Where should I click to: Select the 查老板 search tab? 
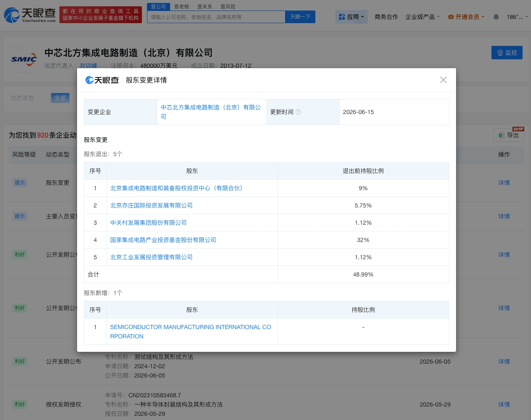pos(181,7)
